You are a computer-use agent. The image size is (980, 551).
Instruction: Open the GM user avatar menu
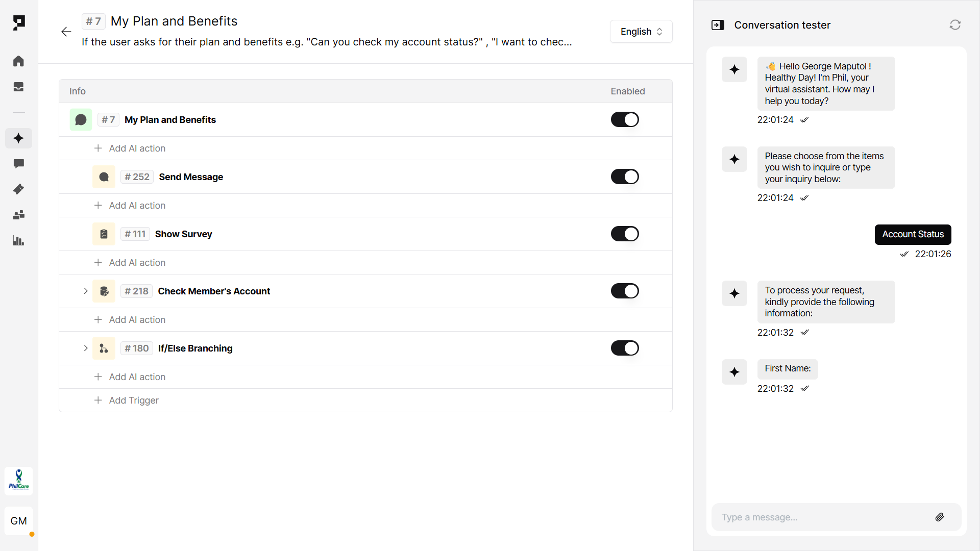[19, 521]
